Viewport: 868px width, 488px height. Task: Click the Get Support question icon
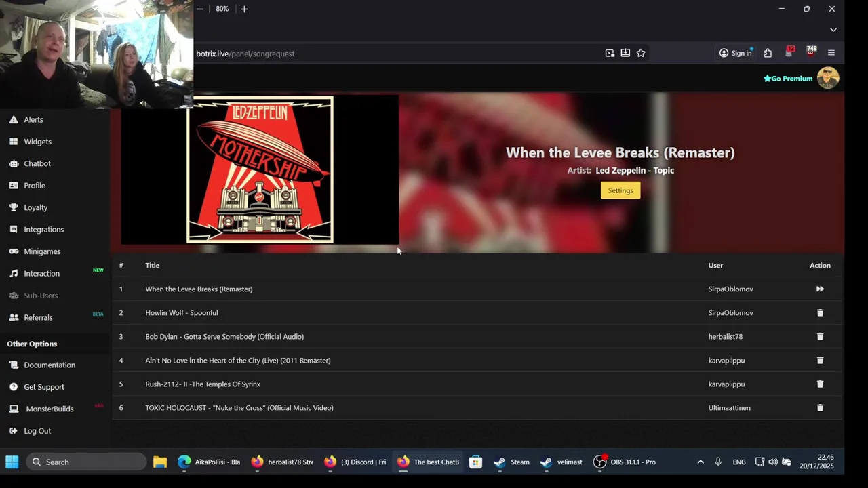click(x=14, y=387)
